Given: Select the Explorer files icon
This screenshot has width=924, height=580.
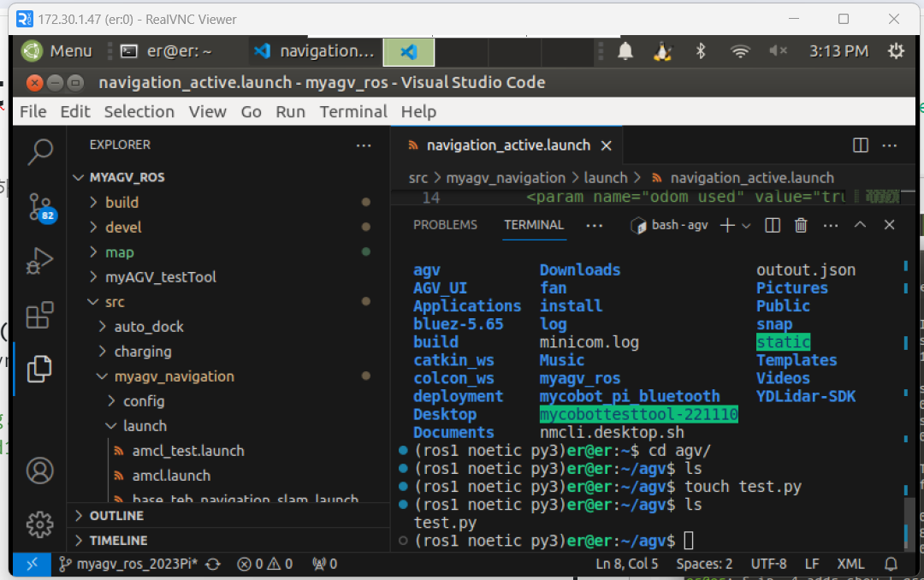Looking at the screenshot, I should pyautogui.click(x=40, y=369).
